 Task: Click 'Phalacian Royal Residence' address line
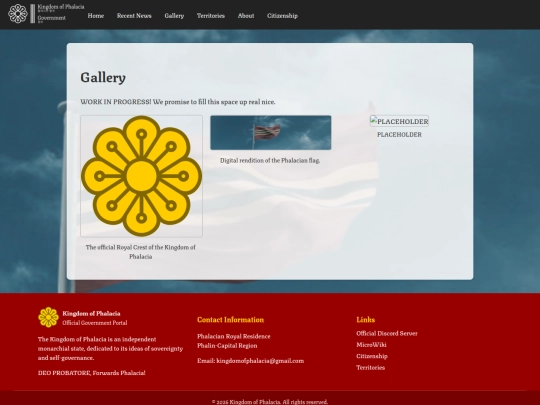pos(233,336)
